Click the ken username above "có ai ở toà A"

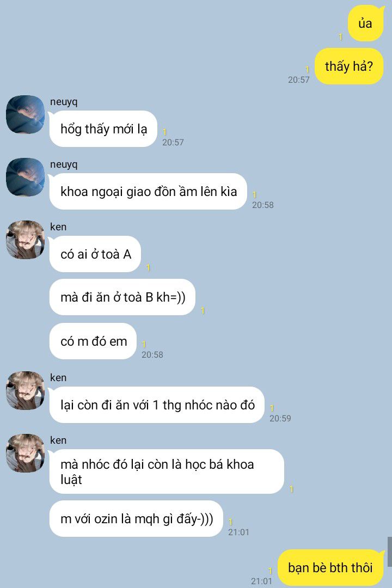click(x=58, y=227)
